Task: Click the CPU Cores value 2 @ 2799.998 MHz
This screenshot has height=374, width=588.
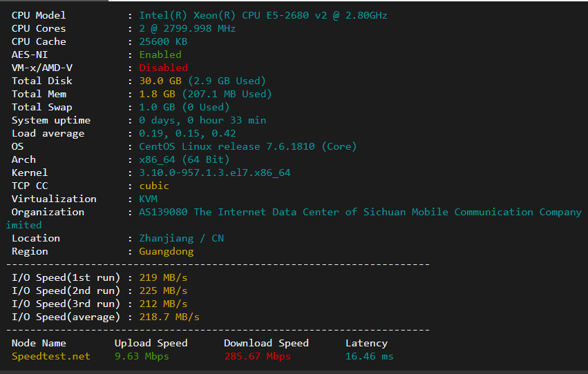Action: tap(187, 28)
